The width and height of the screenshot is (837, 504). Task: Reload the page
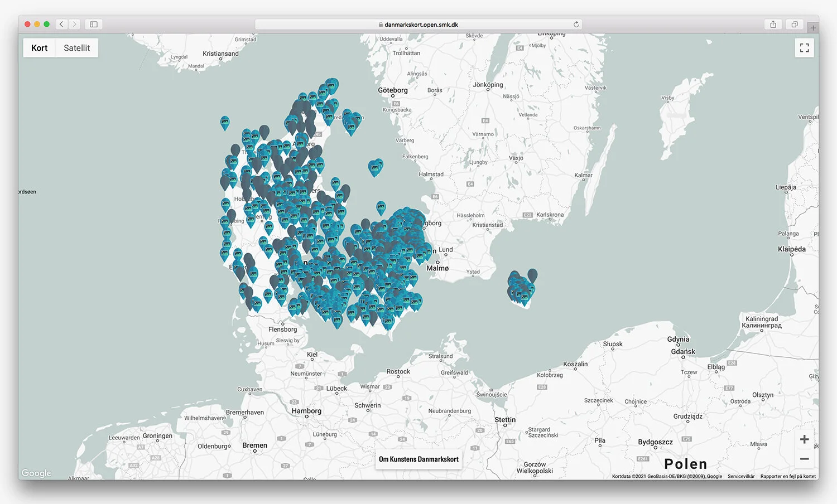coord(576,25)
